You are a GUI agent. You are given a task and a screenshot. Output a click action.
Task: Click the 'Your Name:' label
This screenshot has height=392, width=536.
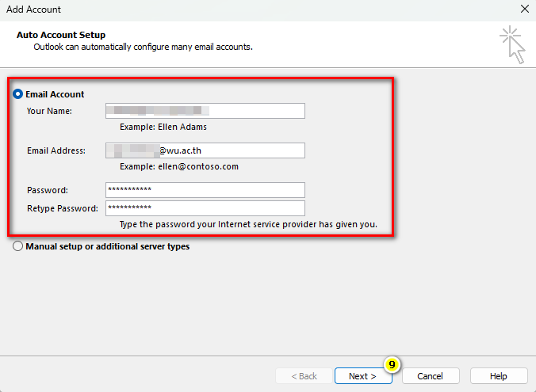click(x=49, y=111)
